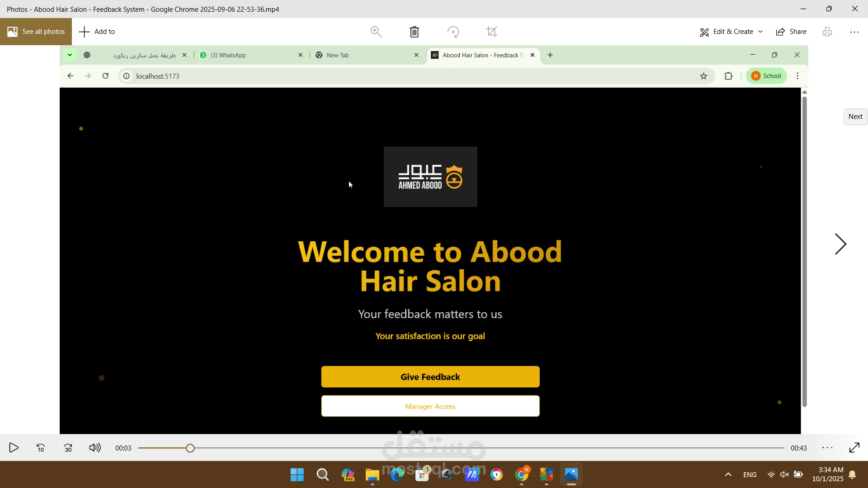Click the Next label button
868x488 pixels.
(855, 117)
